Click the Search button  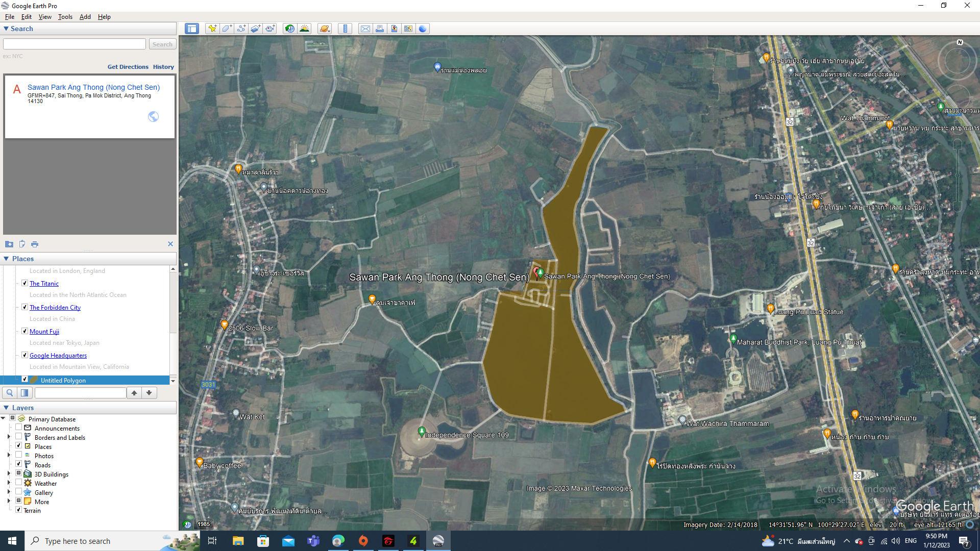click(162, 44)
